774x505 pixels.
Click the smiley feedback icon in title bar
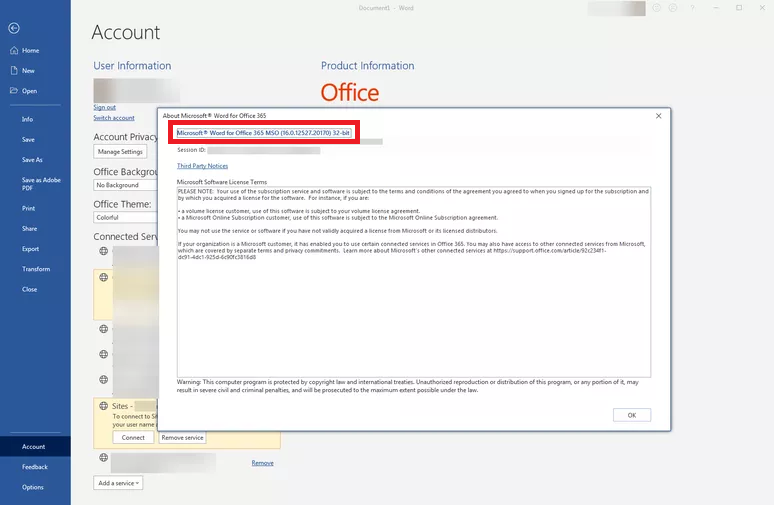coord(657,8)
